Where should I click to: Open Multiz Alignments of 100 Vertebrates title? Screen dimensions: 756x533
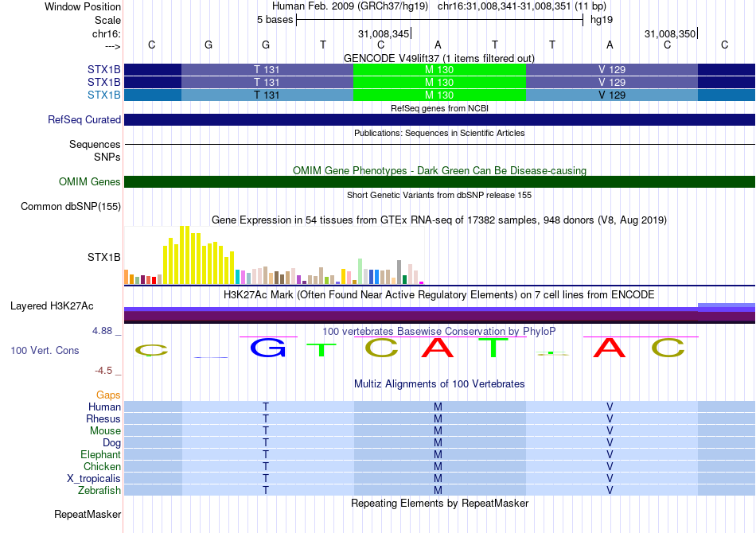click(x=439, y=384)
